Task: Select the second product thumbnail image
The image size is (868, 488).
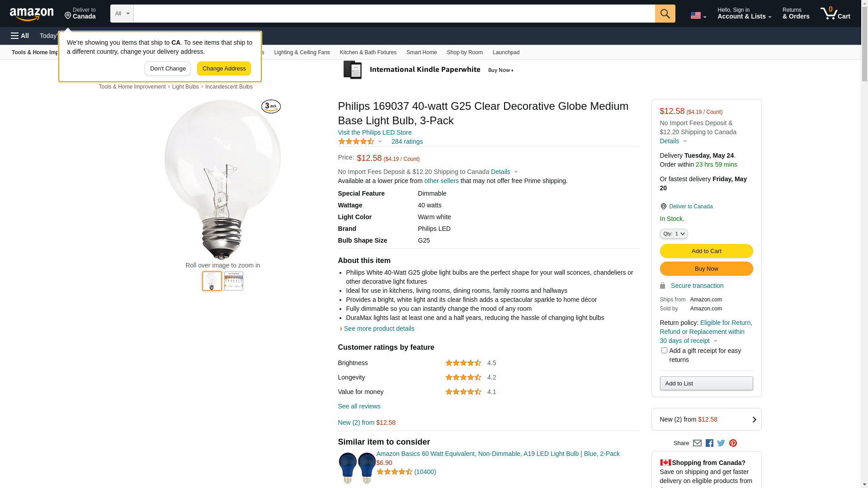Action: (x=234, y=281)
